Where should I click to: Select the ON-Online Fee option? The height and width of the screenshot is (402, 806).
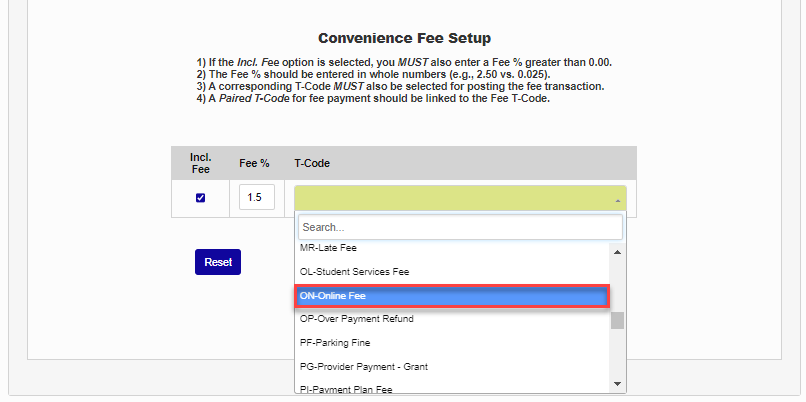pos(453,296)
